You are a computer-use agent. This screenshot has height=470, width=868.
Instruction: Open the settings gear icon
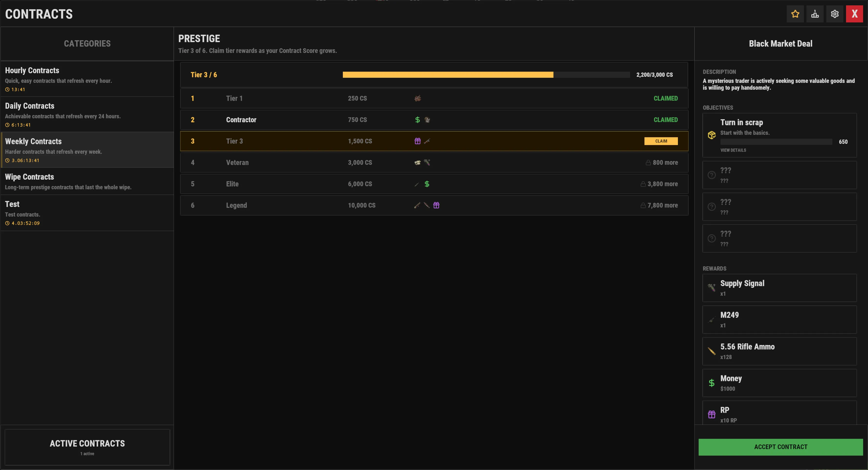(x=835, y=14)
